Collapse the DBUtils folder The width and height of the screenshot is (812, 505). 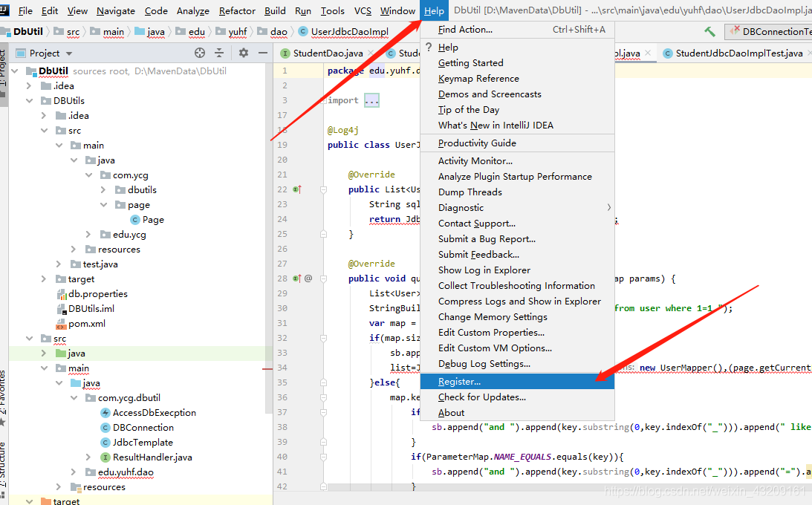click(30, 101)
